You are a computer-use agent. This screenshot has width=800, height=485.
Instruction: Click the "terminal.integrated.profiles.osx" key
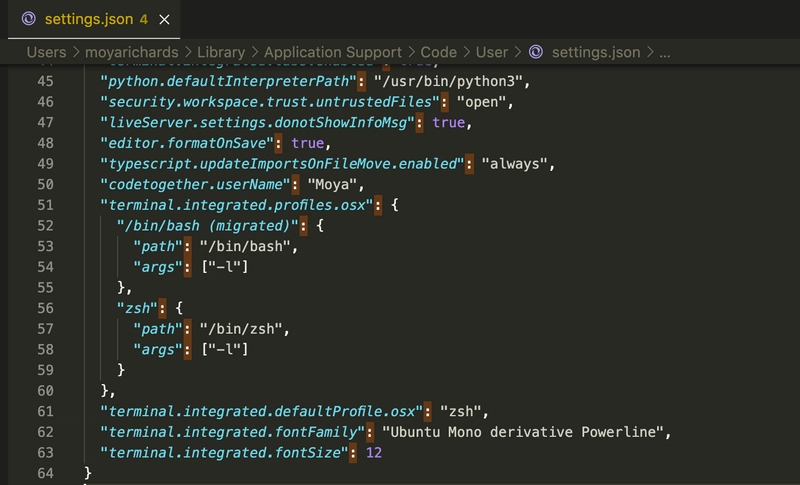point(237,205)
